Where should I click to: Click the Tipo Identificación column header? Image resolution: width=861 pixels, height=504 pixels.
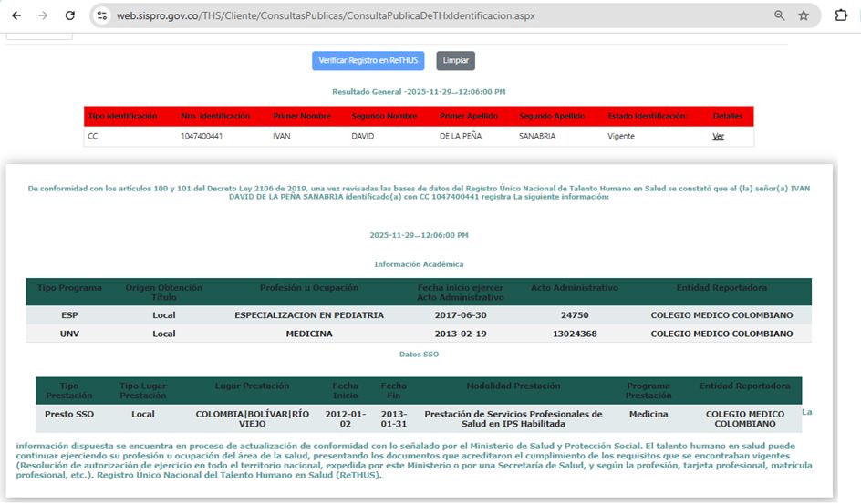click(x=122, y=117)
